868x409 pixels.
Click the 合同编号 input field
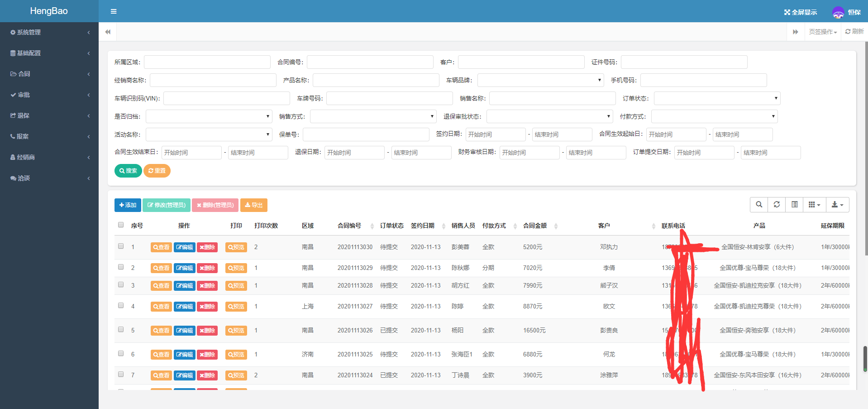tap(370, 62)
